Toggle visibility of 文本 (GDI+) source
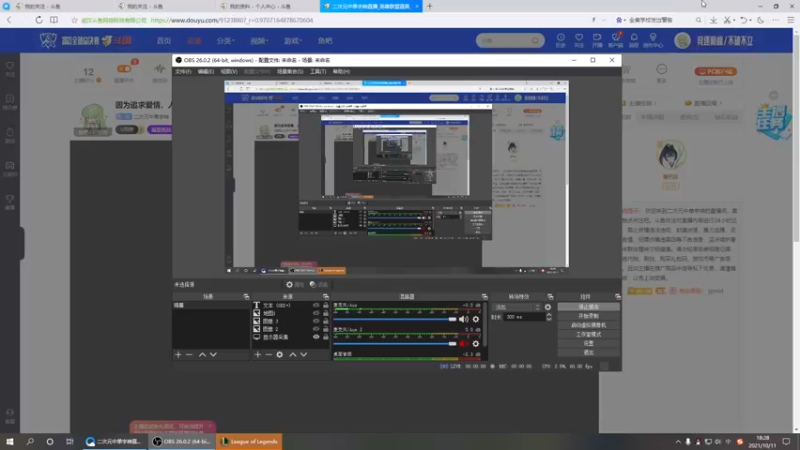Viewport: 800px width, 450px height. click(316, 305)
